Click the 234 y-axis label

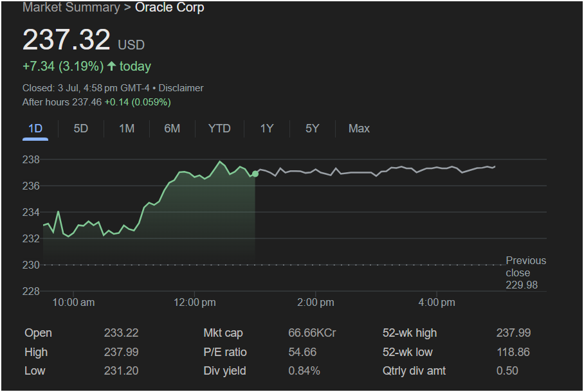point(31,212)
